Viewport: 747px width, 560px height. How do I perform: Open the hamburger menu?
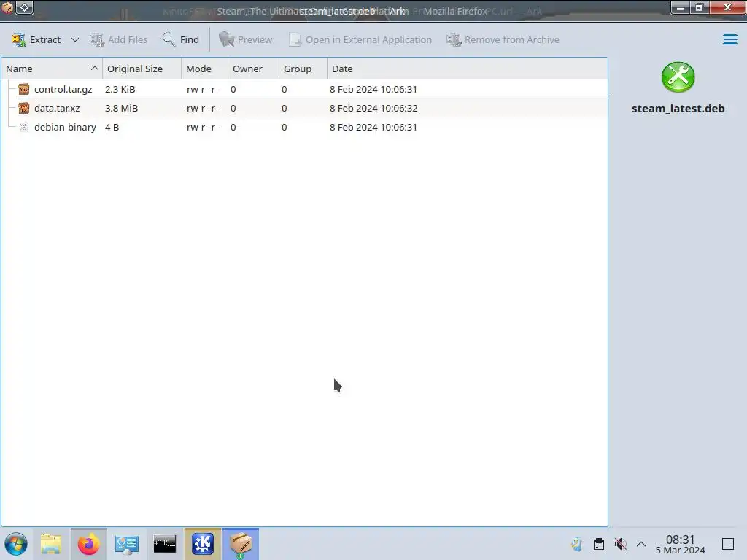[x=729, y=39]
